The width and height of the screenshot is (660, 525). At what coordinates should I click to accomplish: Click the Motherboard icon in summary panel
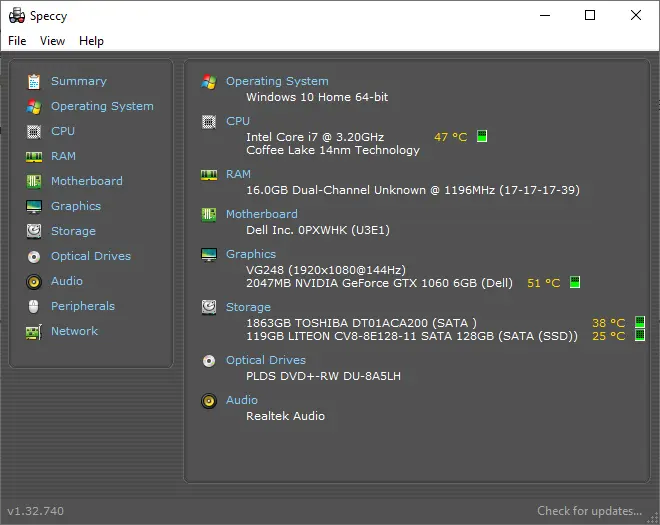click(209, 215)
